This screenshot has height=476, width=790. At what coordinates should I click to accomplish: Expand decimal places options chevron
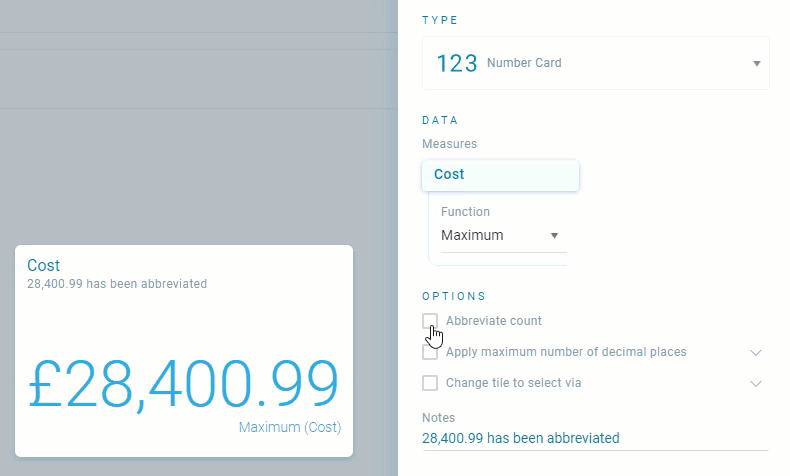tap(755, 353)
